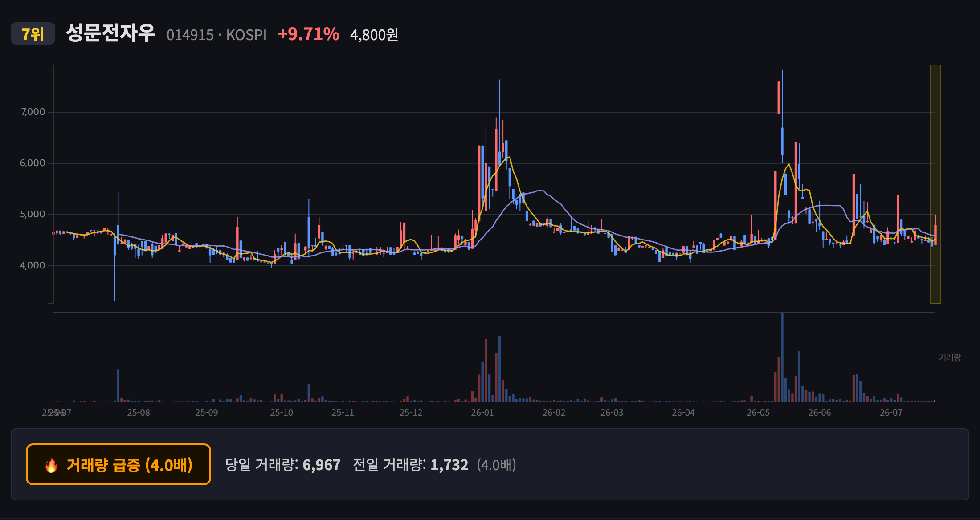Image resolution: width=980 pixels, height=520 pixels.
Task: Click the 26-05 date axis label
Action: (x=758, y=413)
